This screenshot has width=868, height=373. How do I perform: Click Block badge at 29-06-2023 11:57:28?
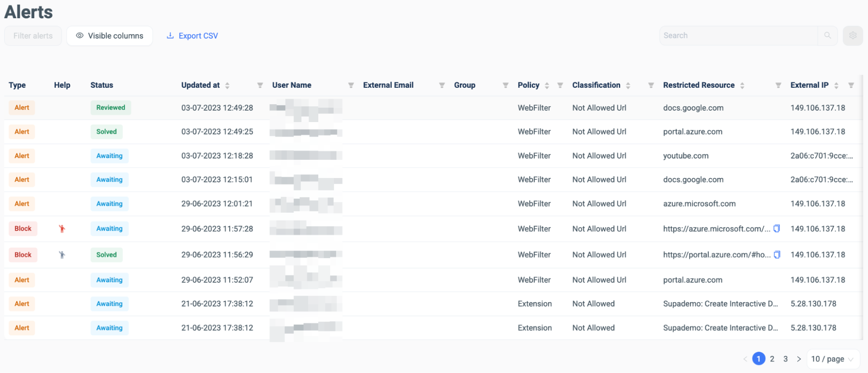click(x=23, y=228)
